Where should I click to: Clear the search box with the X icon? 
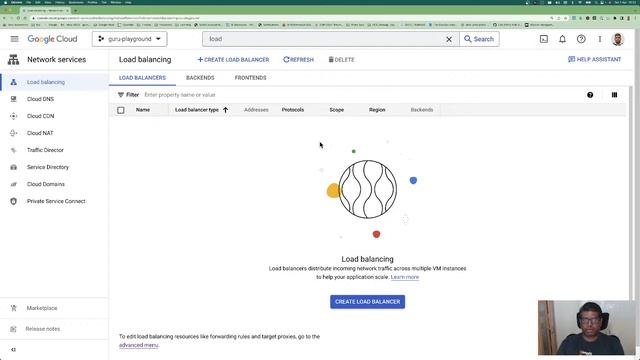(x=449, y=39)
